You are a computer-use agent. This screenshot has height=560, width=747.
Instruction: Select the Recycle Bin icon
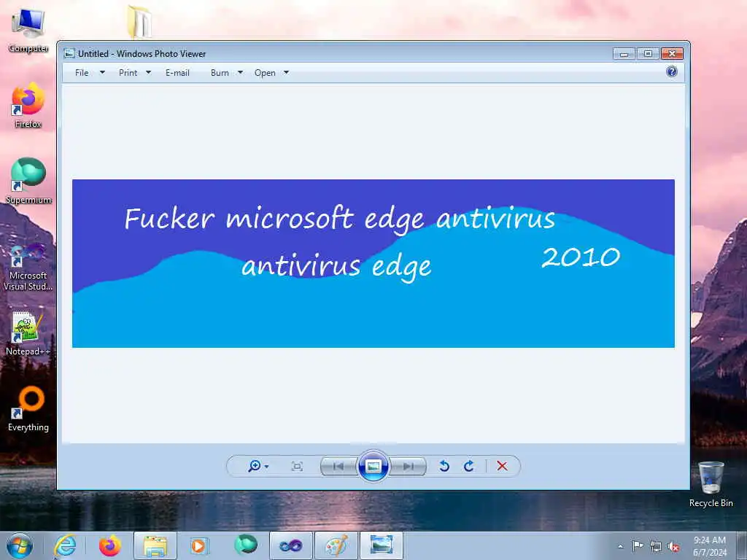(711, 484)
